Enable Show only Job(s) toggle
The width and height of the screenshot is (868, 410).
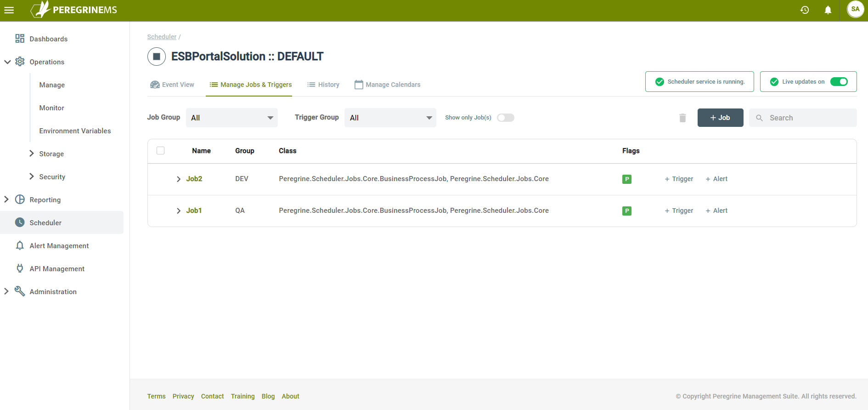click(x=506, y=118)
